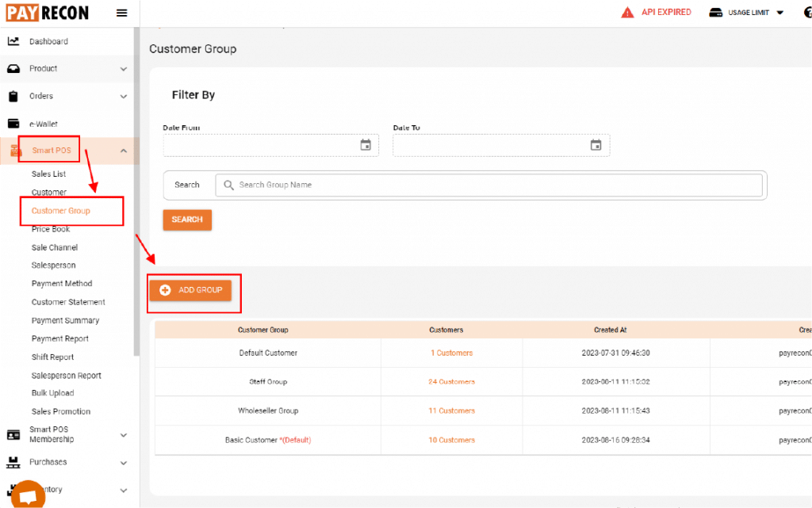Expand the Orders menu chevron
The height and width of the screenshot is (508, 812).
click(123, 96)
